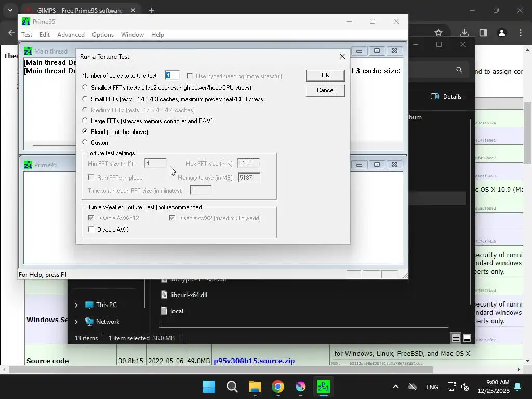Open the Window menu

coord(132,35)
